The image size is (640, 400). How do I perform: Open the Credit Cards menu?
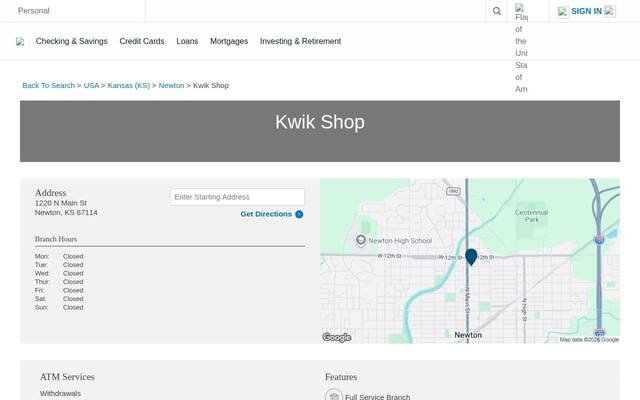[142, 41]
